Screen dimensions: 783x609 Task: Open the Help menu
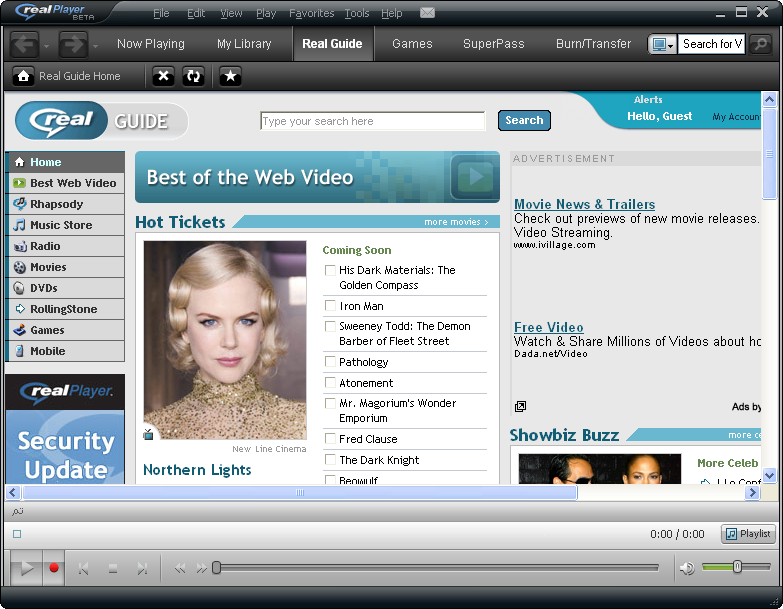pyautogui.click(x=392, y=13)
